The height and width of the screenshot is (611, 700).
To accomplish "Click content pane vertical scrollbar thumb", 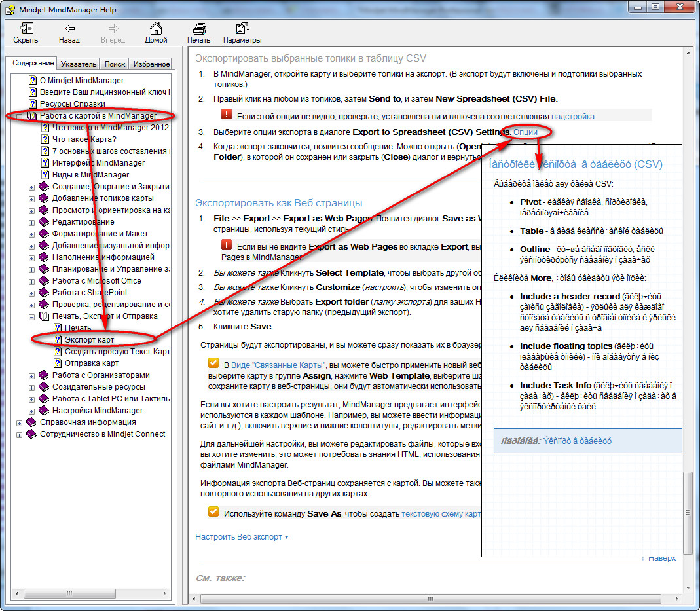I will coord(688,512).
